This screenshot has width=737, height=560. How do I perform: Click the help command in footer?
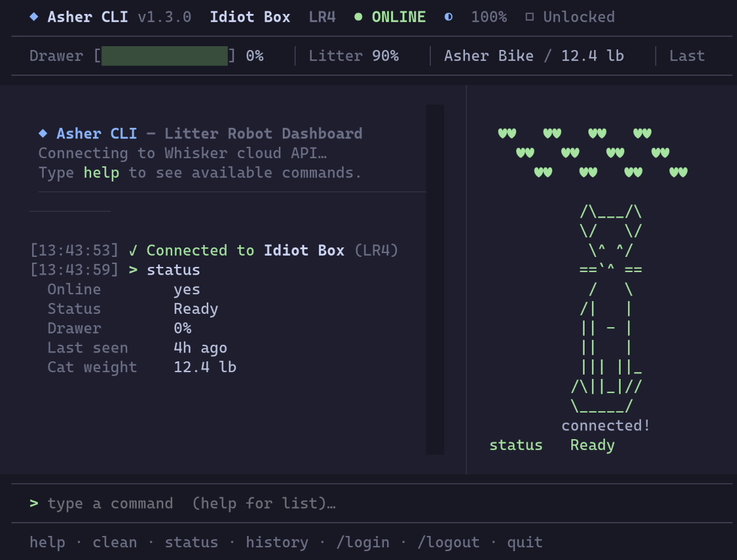(47, 542)
